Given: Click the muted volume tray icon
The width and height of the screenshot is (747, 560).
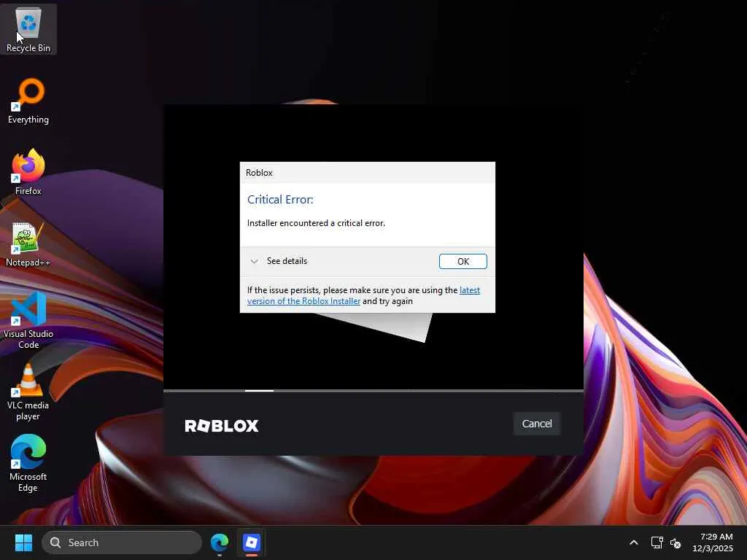Looking at the screenshot, I should click(x=676, y=542).
